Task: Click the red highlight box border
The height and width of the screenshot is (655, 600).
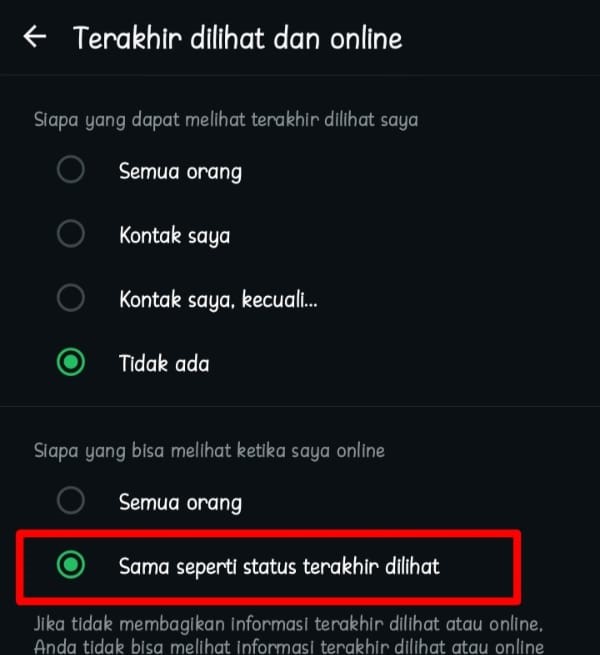Action: tap(268, 534)
